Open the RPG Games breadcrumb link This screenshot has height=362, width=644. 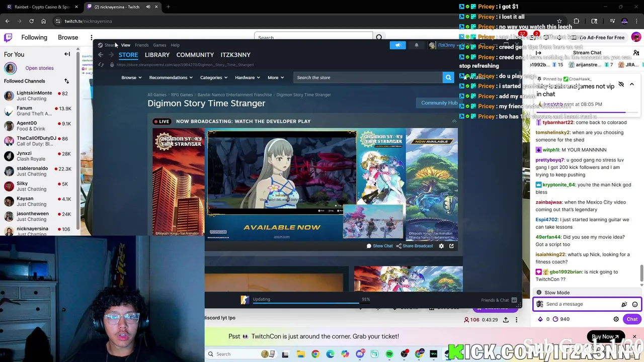182,95
